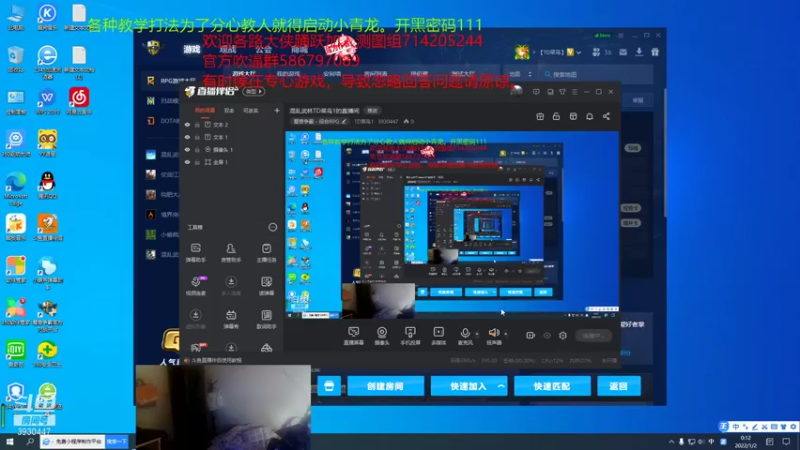Expand the speaker options arrow
Screen dimensions: 800x450
[506, 334]
